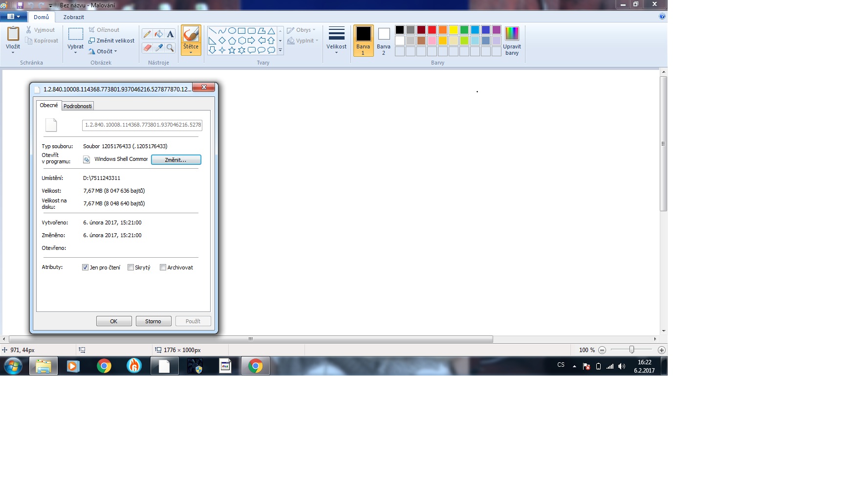Click the Změnit... button
Viewport: 868px width, 489px height.
[176, 160]
